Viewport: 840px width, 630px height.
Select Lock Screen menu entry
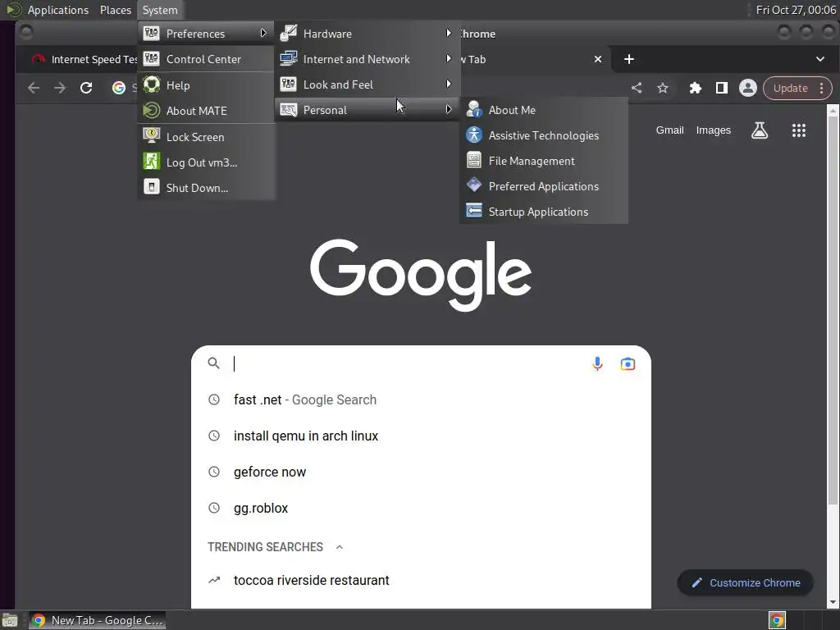point(206,137)
